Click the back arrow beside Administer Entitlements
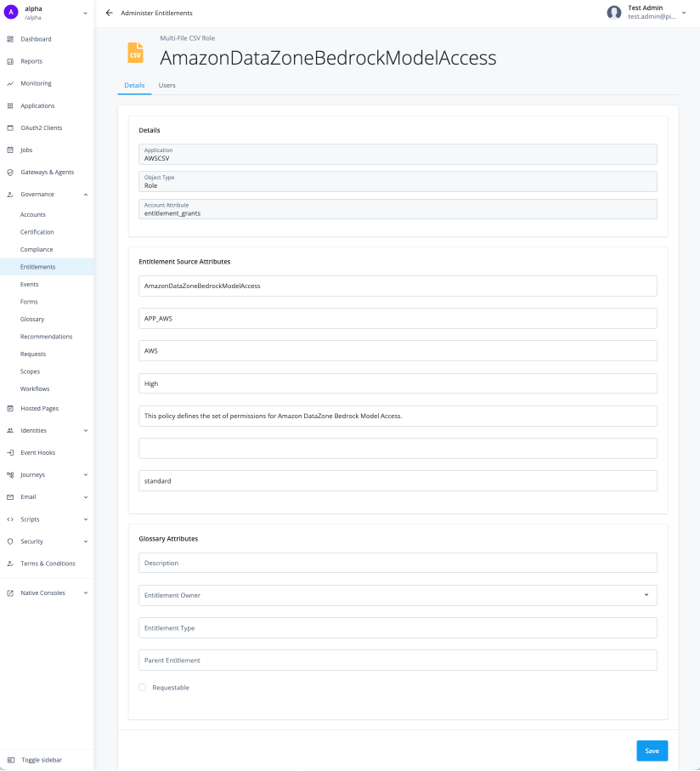Screen dimensions: 700x771 tap(109, 14)
